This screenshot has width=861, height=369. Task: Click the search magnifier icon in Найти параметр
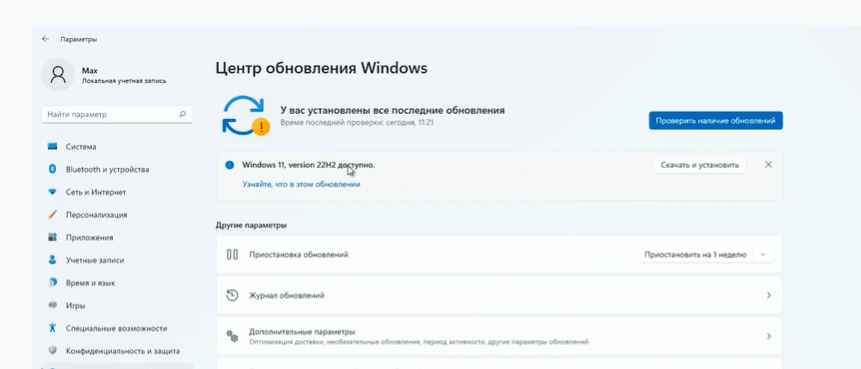coord(182,115)
